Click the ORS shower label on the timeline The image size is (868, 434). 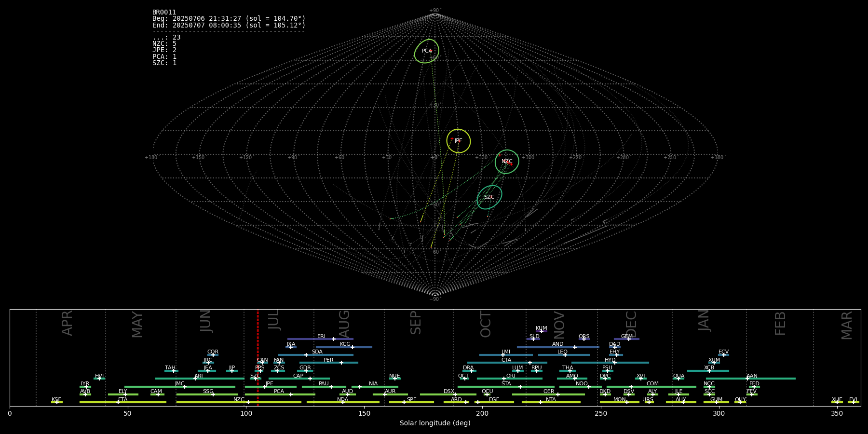pos(584,337)
